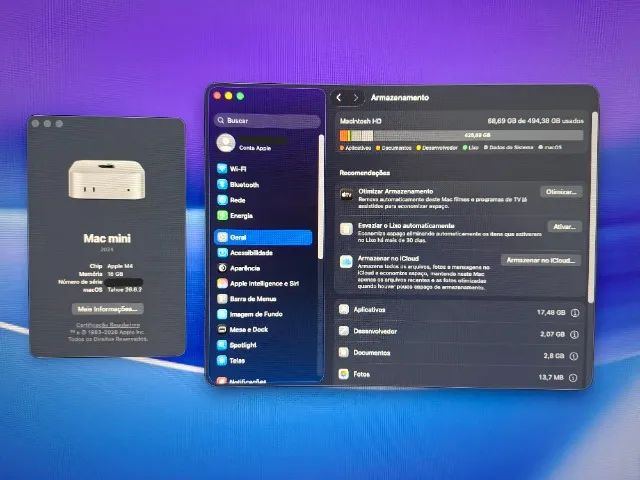640x480 pixels.
Task: Select the Acessibilidade sidebar label
Action: (251, 253)
